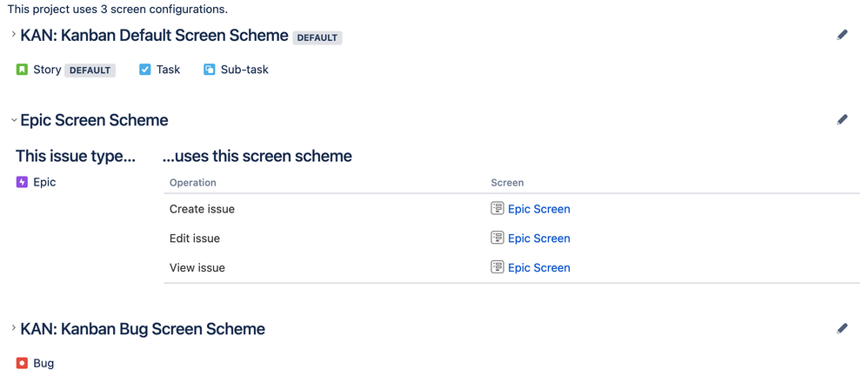Viewport: 868px width, 390px height.
Task: Click the Sub-task issue type icon
Action: click(210, 70)
